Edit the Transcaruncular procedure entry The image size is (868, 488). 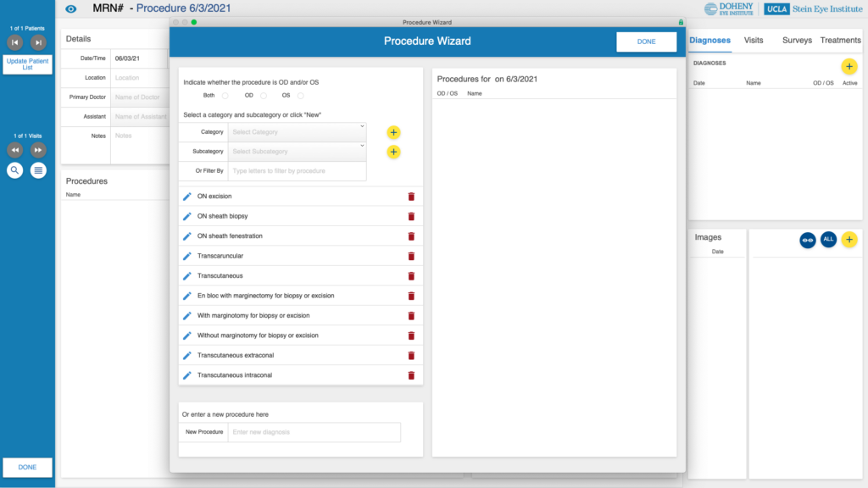pyautogui.click(x=187, y=256)
